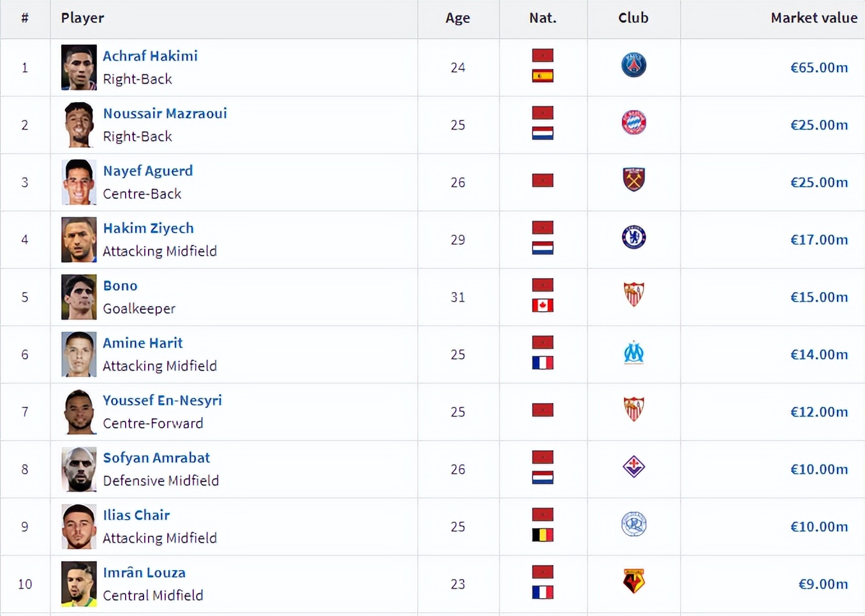Open Hakim Ziyech's player profile link
865x616 pixels.
click(x=148, y=228)
